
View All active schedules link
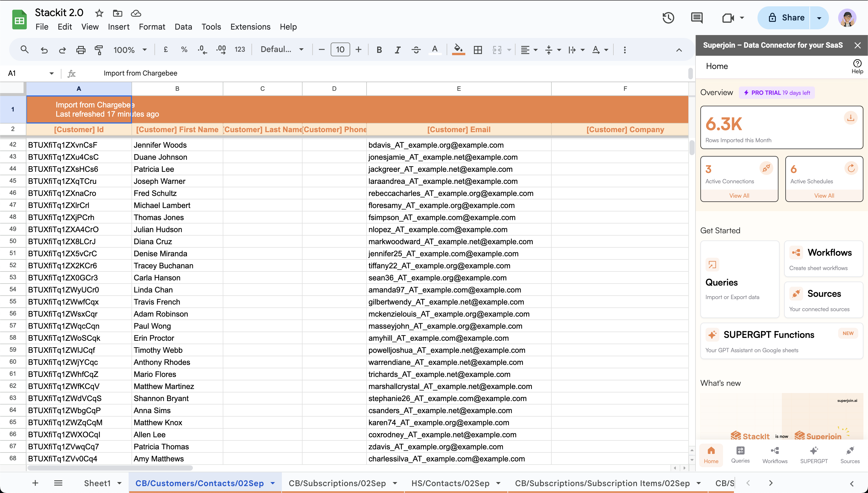pyautogui.click(x=824, y=196)
